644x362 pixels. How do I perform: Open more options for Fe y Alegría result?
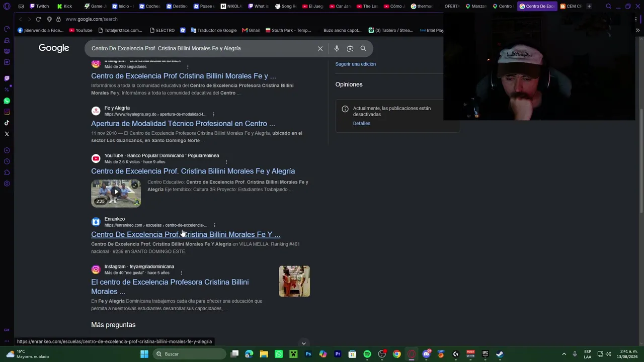pyautogui.click(x=213, y=114)
